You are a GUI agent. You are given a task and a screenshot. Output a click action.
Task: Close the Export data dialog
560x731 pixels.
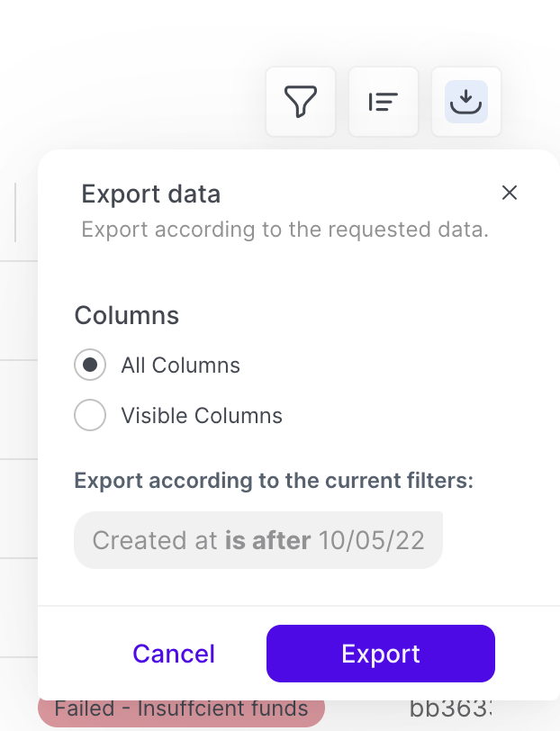tap(510, 193)
